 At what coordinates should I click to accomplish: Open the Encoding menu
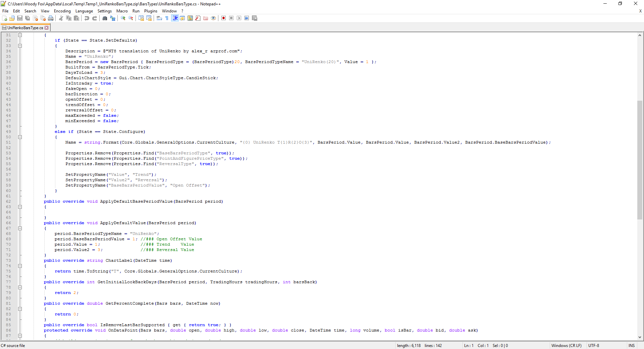click(x=62, y=11)
